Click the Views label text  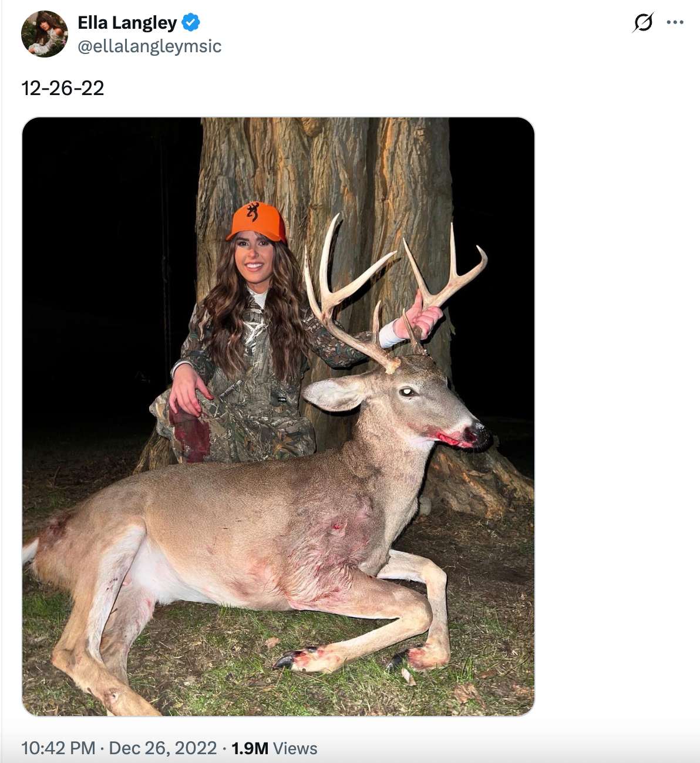(295, 748)
